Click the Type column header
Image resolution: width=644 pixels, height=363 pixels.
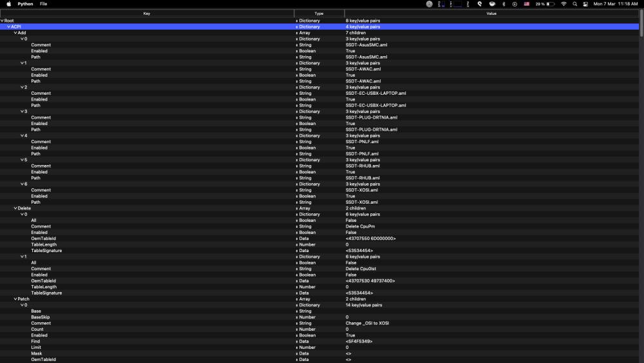(x=319, y=14)
